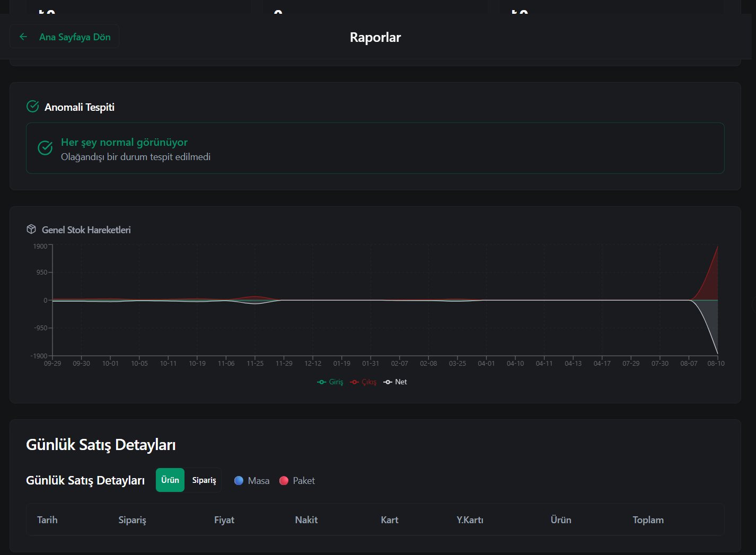Click the Paket legend label
Image resolution: width=756 pixels, height=555 pixels.
(304, 480)
